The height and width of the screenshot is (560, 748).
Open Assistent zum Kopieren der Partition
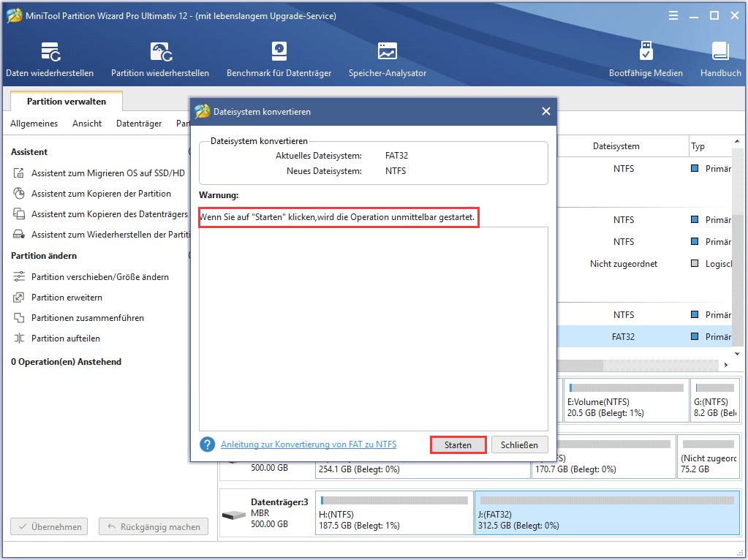101,194
